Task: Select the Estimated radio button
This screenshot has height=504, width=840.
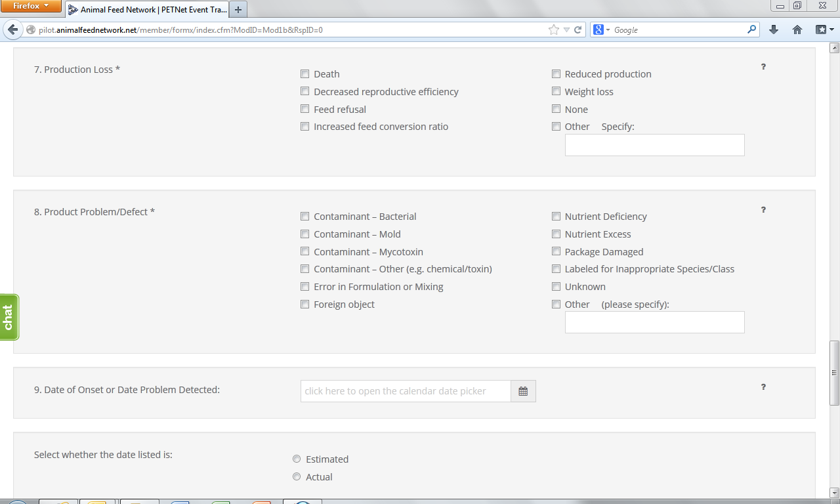Action: click(x=297, y=459)
